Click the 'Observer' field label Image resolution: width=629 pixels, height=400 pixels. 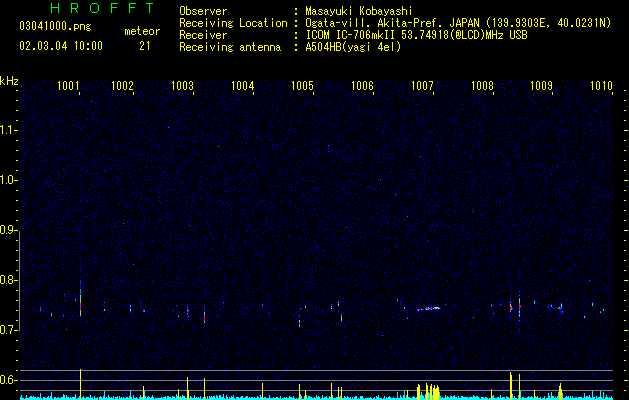tap(203, 11)
